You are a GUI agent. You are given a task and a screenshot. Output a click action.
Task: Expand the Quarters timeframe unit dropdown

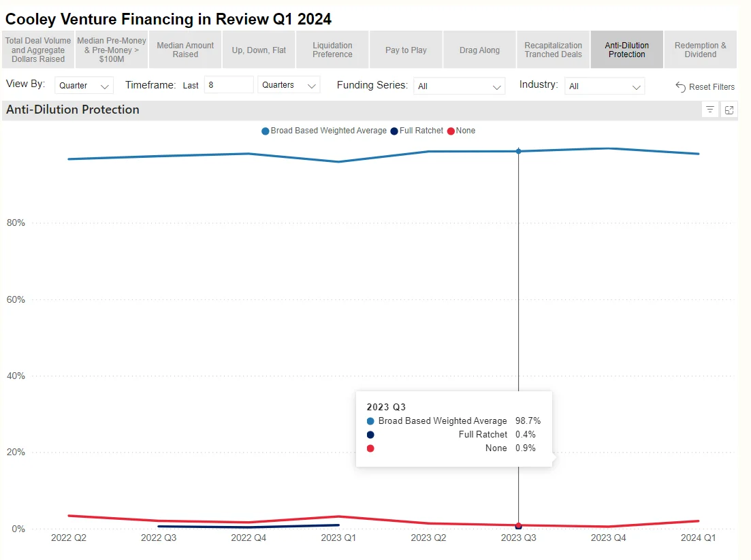pos(289,85)
